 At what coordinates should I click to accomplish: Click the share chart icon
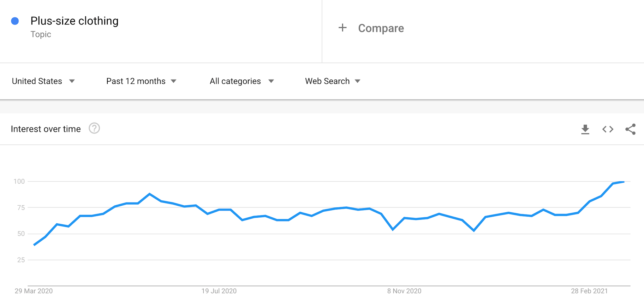(x=630, y=129)
